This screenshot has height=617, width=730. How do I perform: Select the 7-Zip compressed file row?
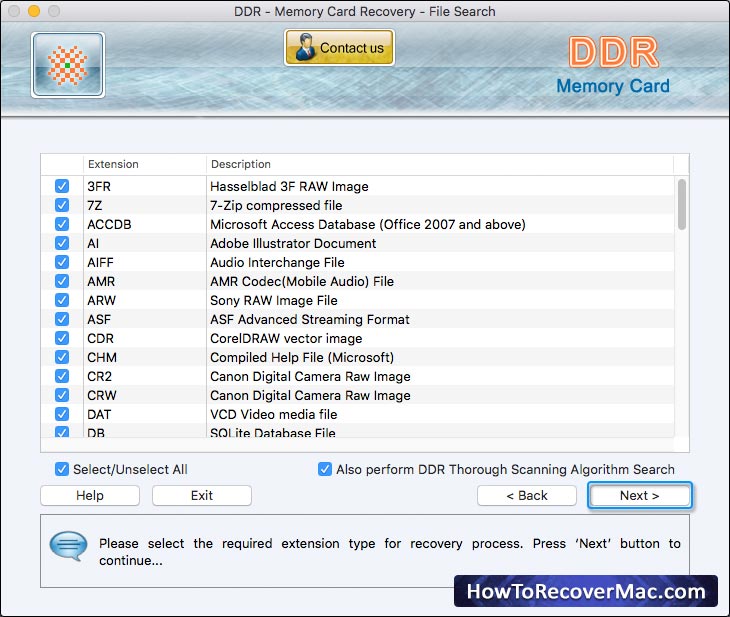[x=358, y=205]
